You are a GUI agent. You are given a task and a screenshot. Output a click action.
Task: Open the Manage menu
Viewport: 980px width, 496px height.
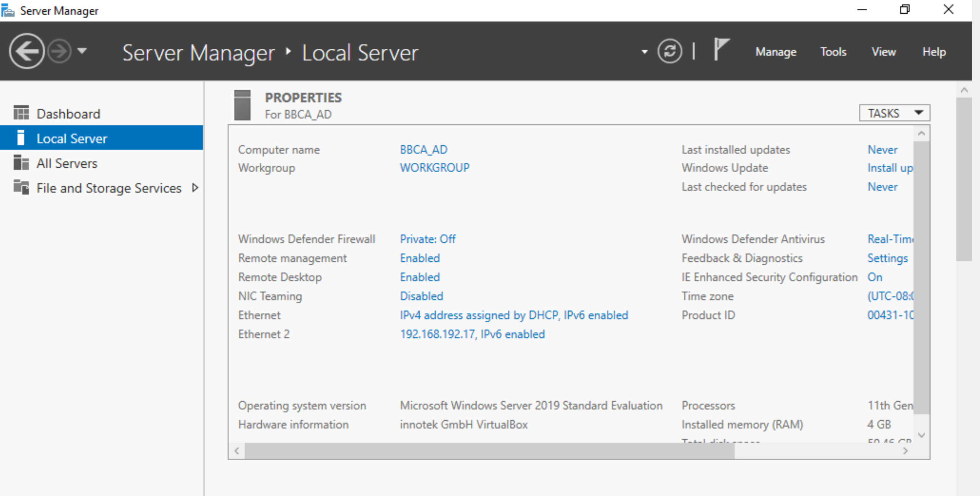(776, 52)
